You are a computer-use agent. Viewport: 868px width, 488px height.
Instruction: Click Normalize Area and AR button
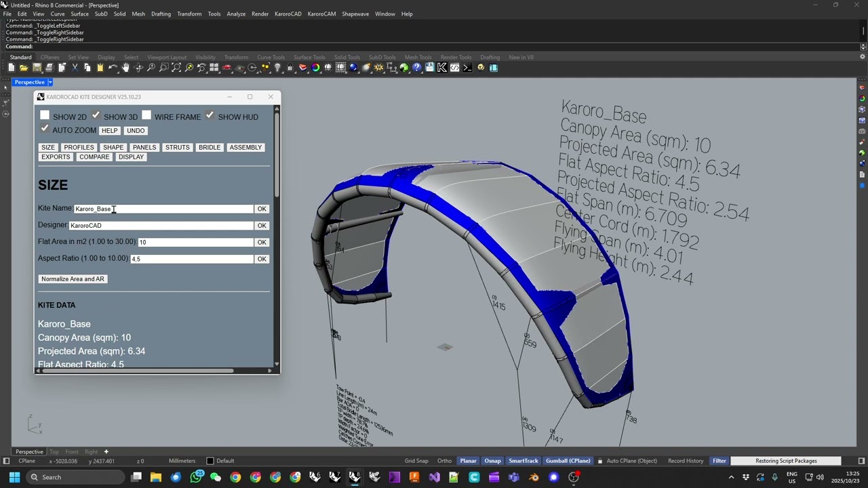(73, 279)
